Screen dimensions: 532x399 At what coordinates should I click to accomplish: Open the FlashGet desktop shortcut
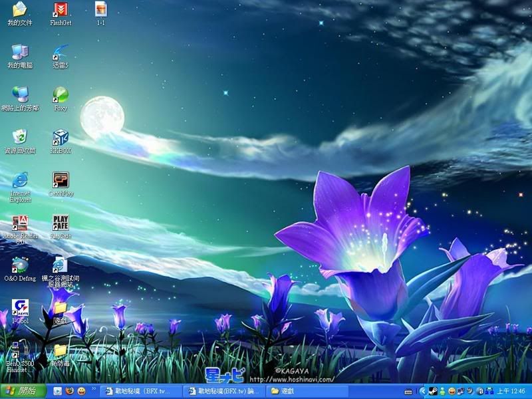click(x=61, y=10)
